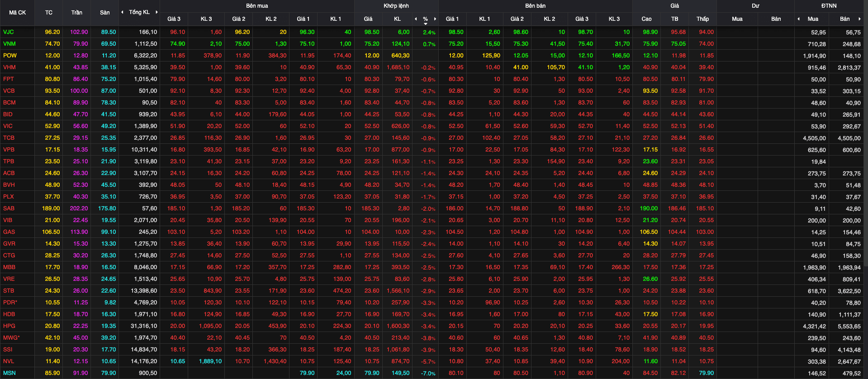
Task: Click the Bên bán Giá 1 header
Action: [452, 19]
